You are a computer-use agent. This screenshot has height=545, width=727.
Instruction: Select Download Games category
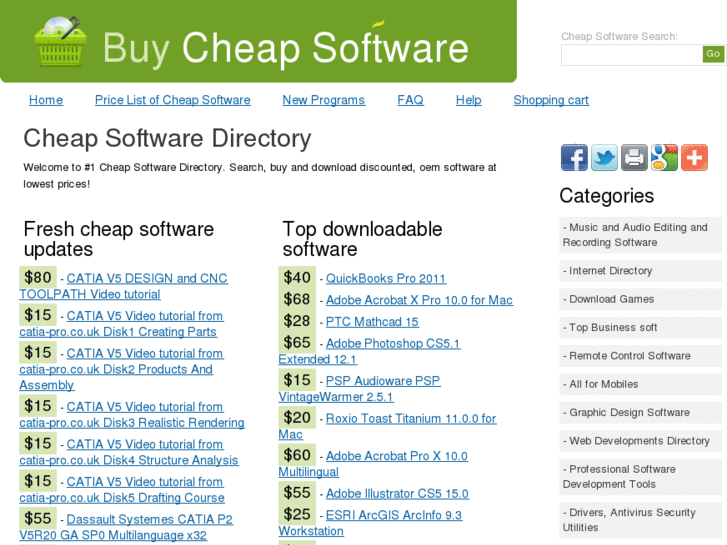click(x=640, y=299)
